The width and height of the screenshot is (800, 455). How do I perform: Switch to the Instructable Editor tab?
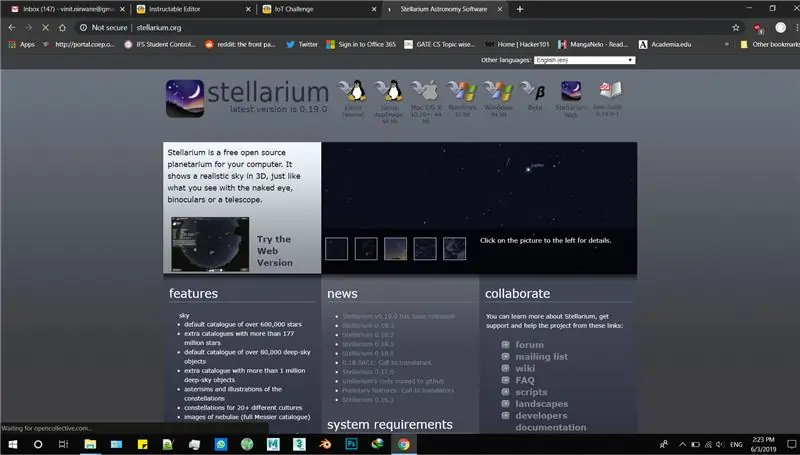coord(191,9)
